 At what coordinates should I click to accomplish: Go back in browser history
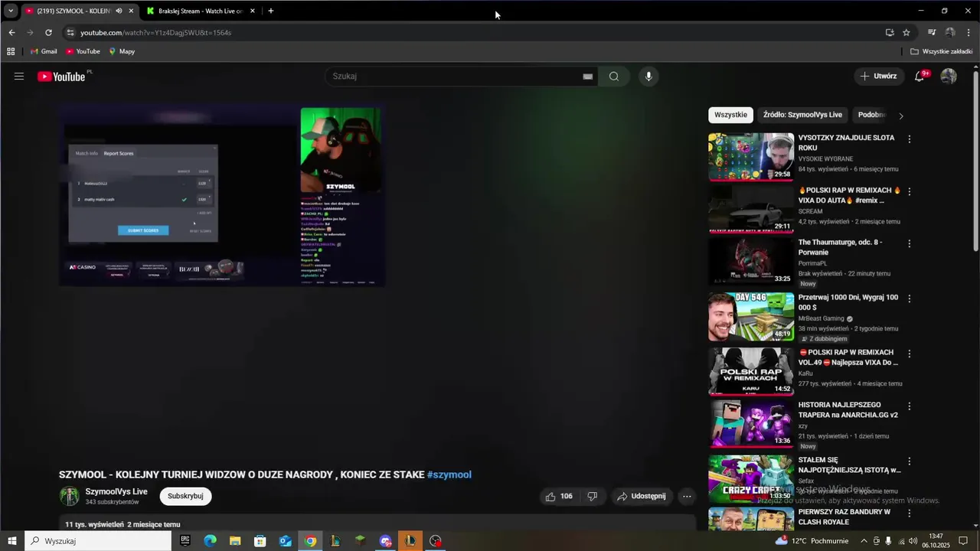[x=11, y=33]
